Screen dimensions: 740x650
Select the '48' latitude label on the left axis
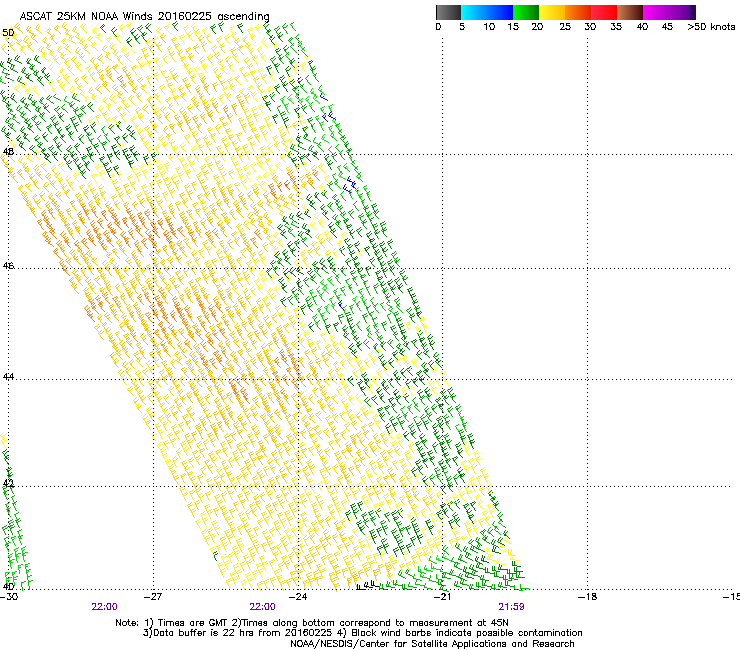click(8, 152)
